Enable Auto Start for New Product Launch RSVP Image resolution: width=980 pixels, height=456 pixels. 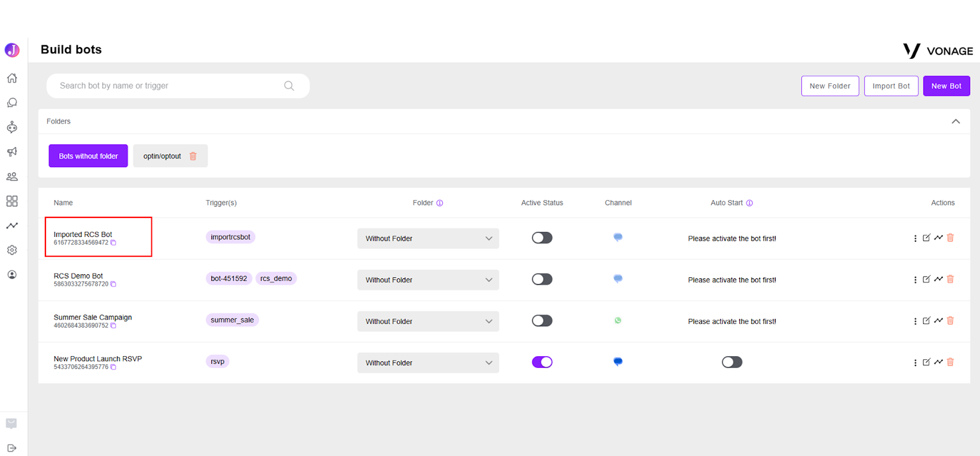tap(732, 362)
